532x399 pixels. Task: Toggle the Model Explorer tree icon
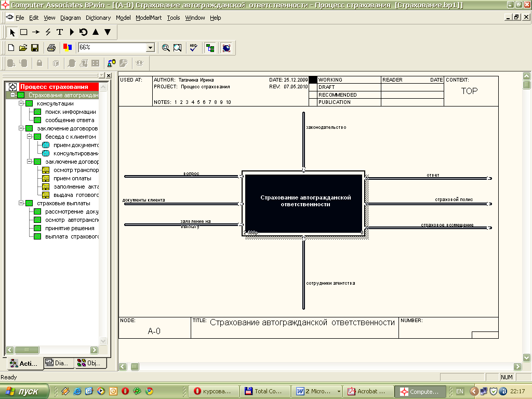(210, 48)
